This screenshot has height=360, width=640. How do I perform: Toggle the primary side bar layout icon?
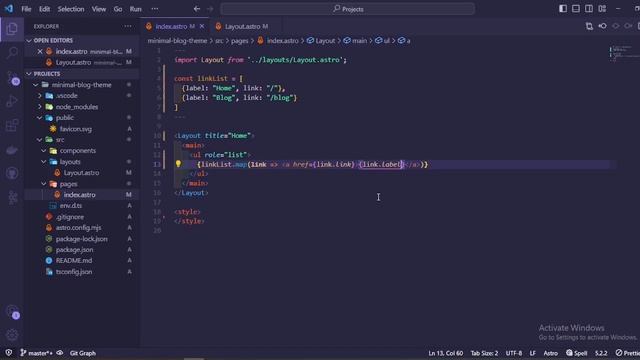pos(563,9)
